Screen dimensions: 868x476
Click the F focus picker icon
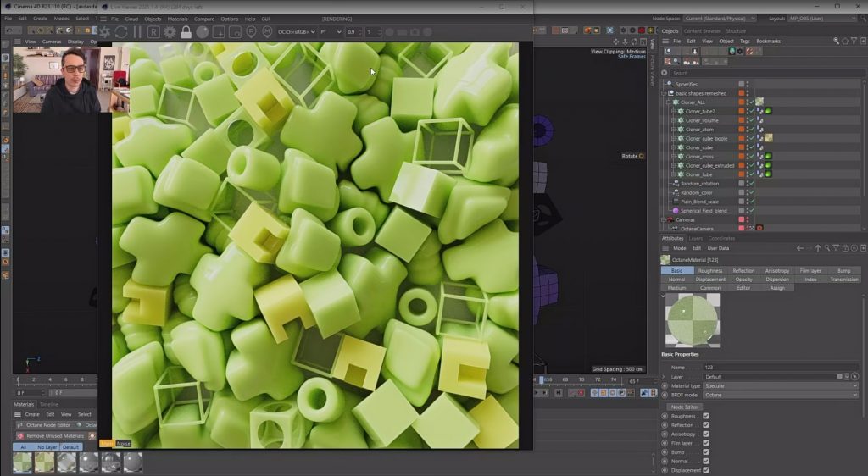tap(251, 32)
